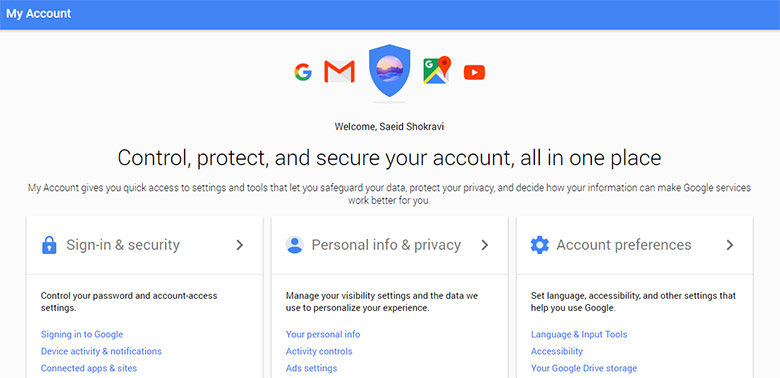Go to Connected apps & sites

click(89, 368)
